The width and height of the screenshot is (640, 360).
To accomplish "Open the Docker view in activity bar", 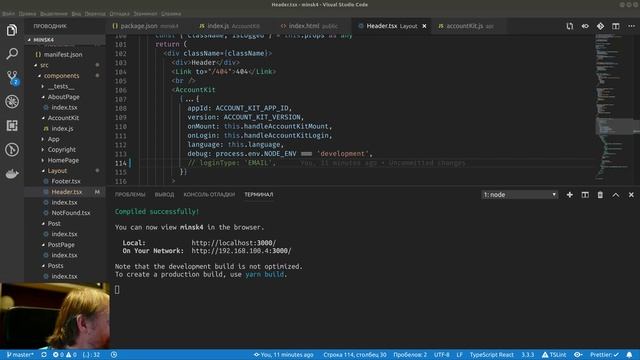I will coord(12,173).
